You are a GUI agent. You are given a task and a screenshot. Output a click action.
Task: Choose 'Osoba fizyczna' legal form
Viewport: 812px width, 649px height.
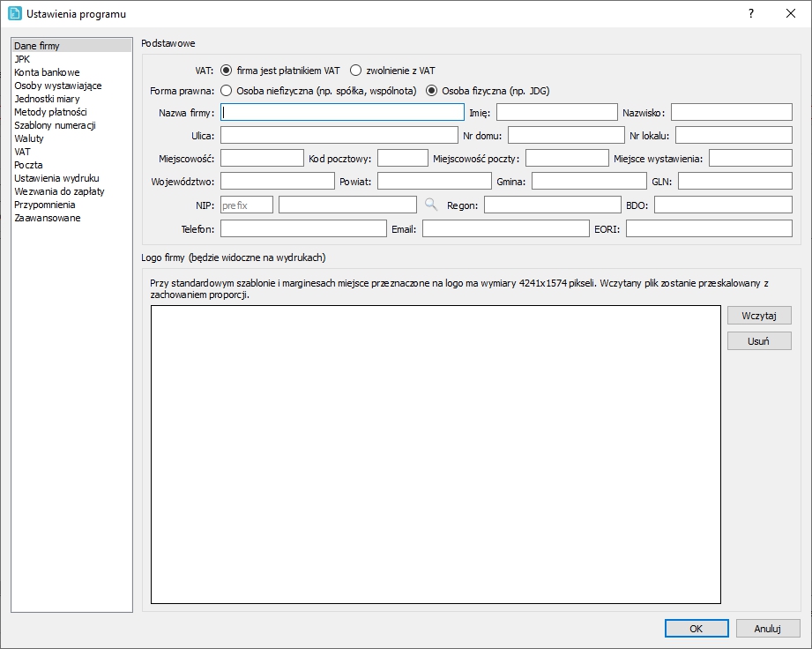click(x=432, y=90)
